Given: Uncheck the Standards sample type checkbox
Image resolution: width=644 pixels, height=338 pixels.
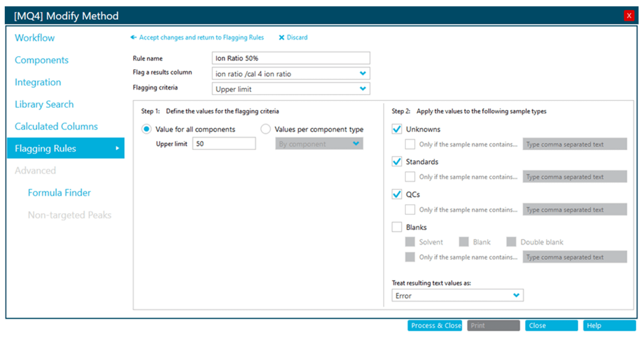Looking at the screenshot, I should [x=397, y=162].
